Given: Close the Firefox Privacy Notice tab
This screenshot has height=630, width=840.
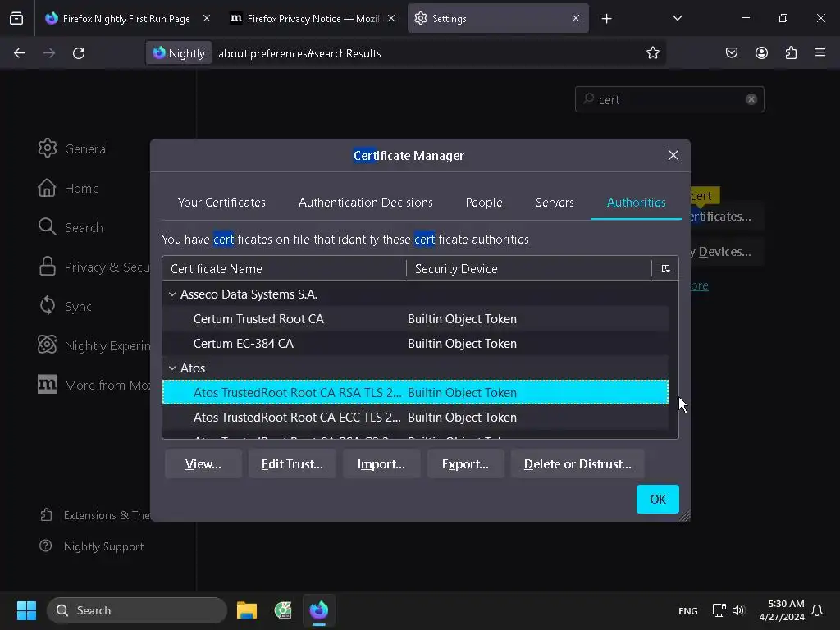Looking at the screenshot, I should (391, 18).
